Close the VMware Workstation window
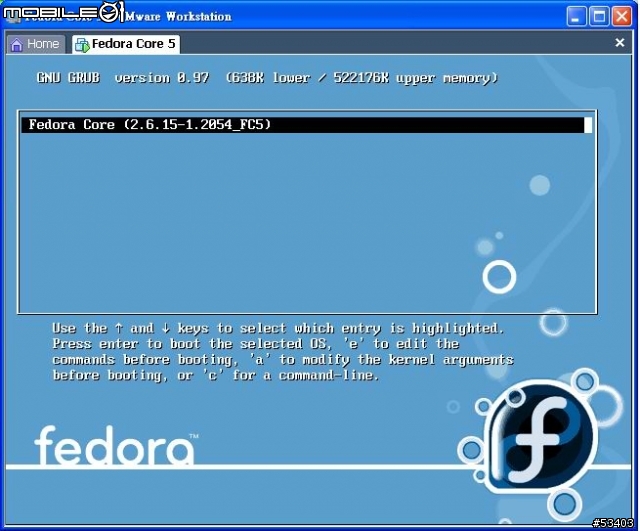This screenshot has width=640, height=531. tap(622, 16)
